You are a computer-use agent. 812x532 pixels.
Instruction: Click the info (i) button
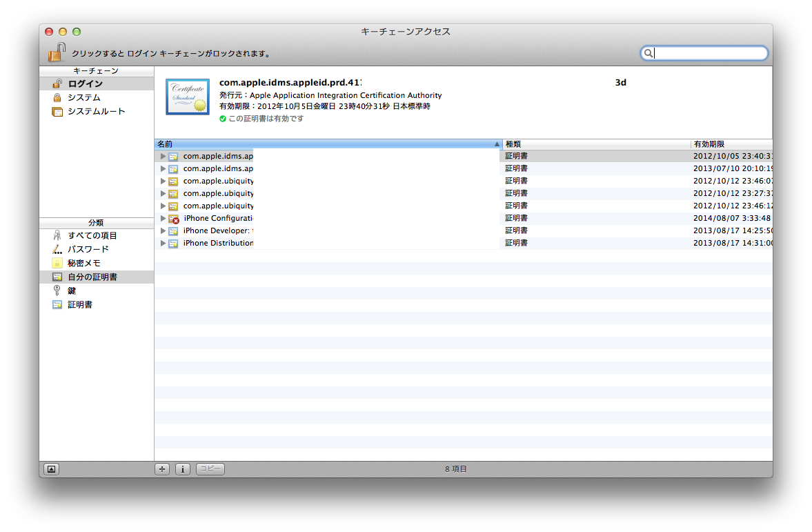[x=183, y=469]
